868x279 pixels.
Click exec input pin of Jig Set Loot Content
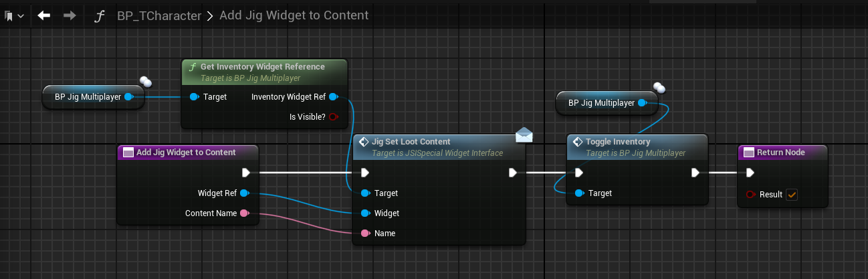364,173
